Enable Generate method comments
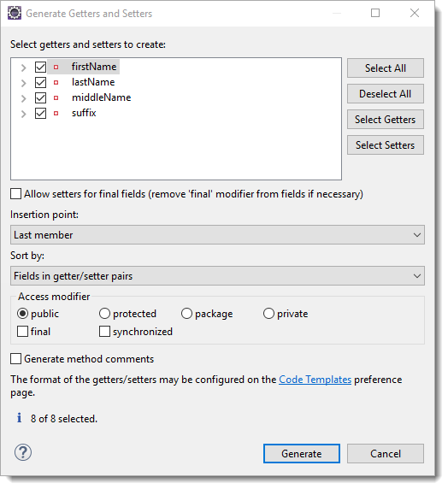 [16, 359]
